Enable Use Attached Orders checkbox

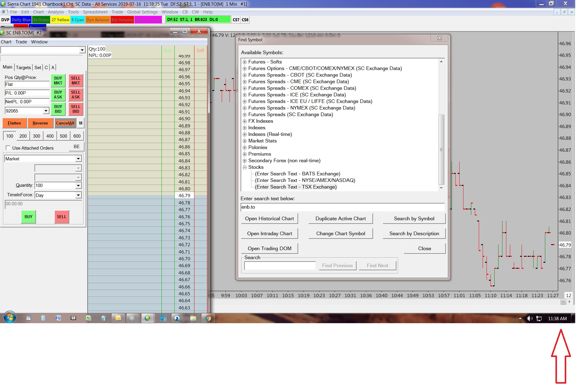[x=8, y=148]
